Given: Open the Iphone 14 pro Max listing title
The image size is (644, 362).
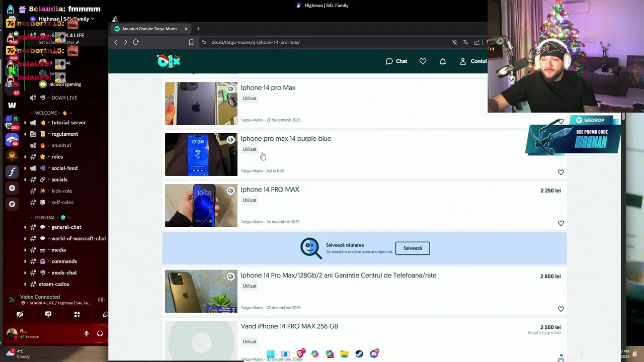Looking at the screenshot, I should pos(268,87).
